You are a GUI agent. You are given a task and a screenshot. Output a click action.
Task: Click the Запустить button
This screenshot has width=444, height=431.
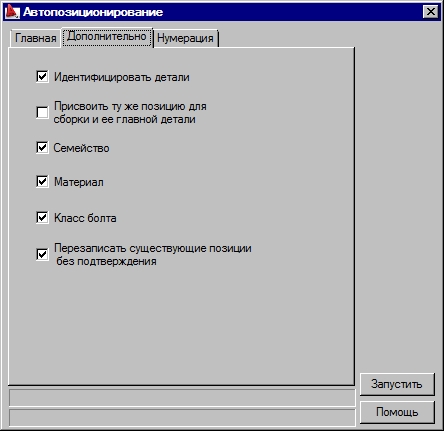tap(397, 384)
